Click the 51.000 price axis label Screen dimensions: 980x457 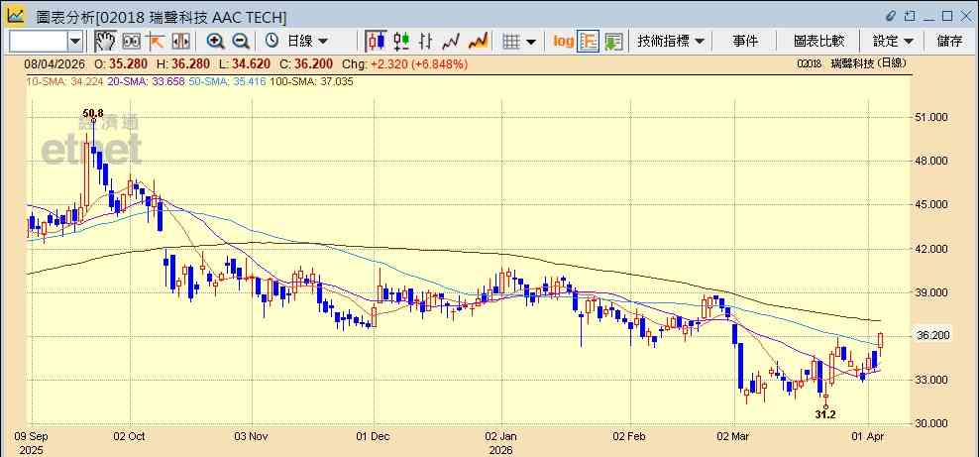931,118
